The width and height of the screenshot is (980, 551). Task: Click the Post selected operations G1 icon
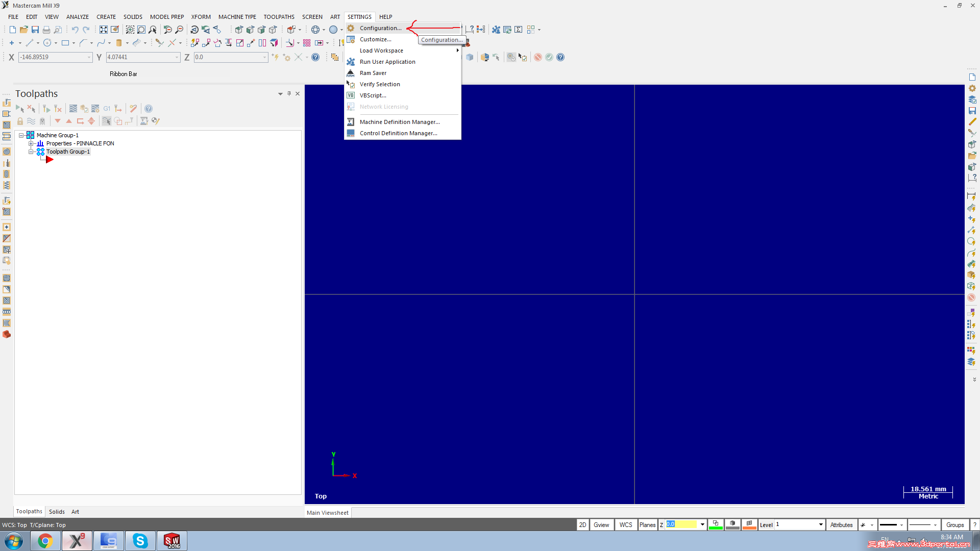click(x=107, y=109)
